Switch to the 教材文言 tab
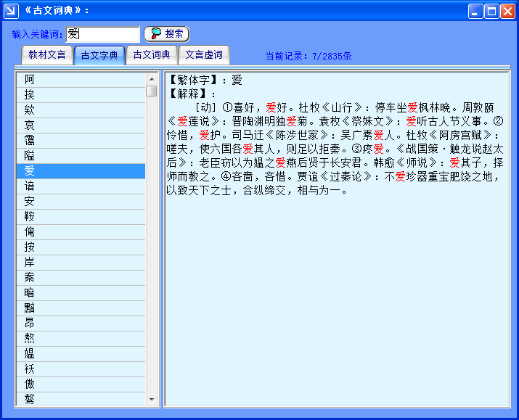This screenshot has height=420, width=519. (47, 55)
